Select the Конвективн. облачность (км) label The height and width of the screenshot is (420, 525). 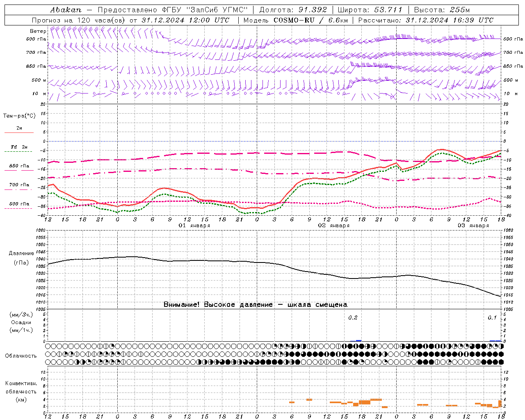point(21,392)
